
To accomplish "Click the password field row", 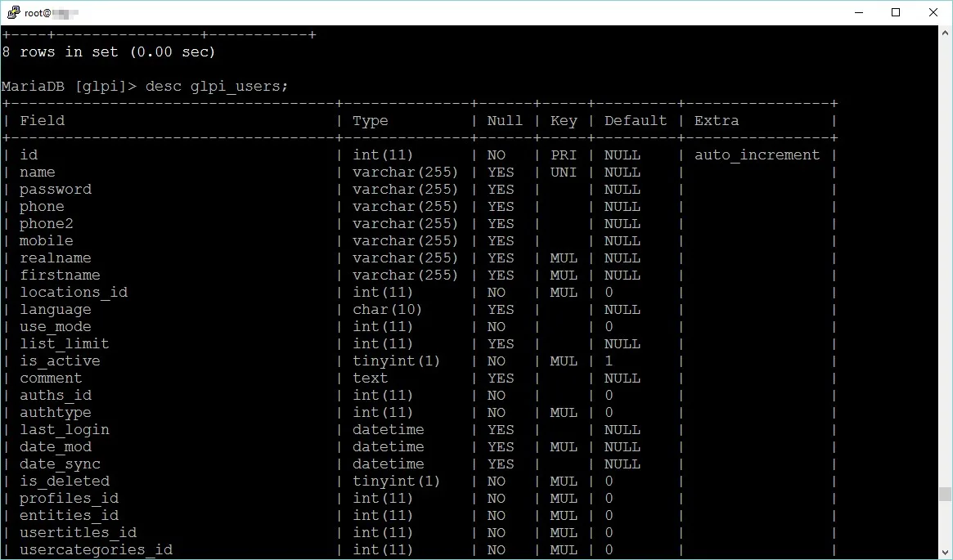I will point(55,189).
